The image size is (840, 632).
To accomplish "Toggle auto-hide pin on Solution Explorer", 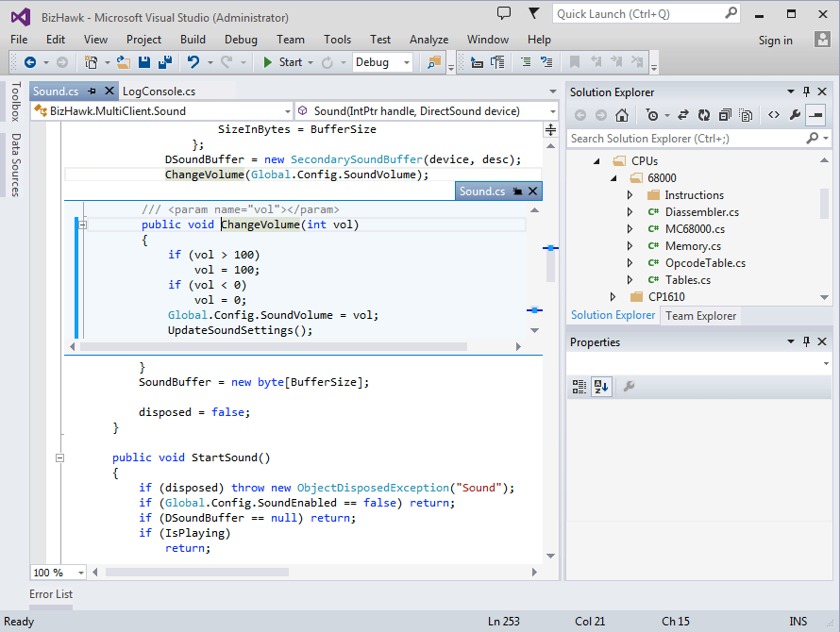I will pyautogui.click(x=806, y=91).
